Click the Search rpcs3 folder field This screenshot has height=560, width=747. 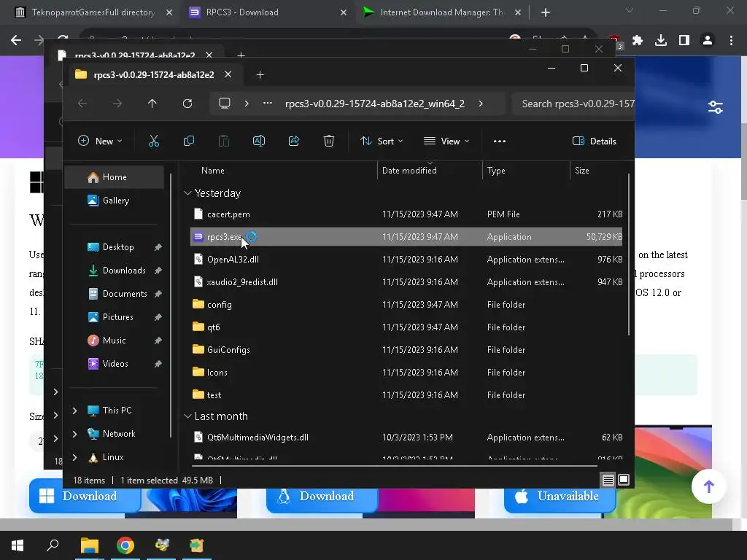point(573,104)
